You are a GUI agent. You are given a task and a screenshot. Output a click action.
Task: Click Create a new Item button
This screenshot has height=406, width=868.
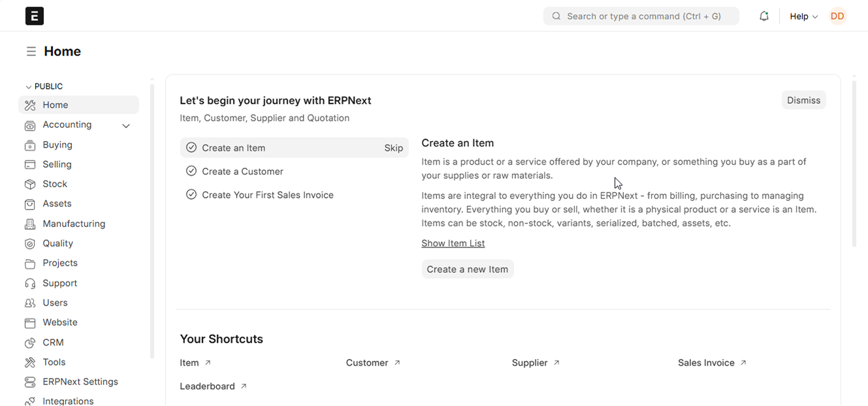[x=468, y=269]
